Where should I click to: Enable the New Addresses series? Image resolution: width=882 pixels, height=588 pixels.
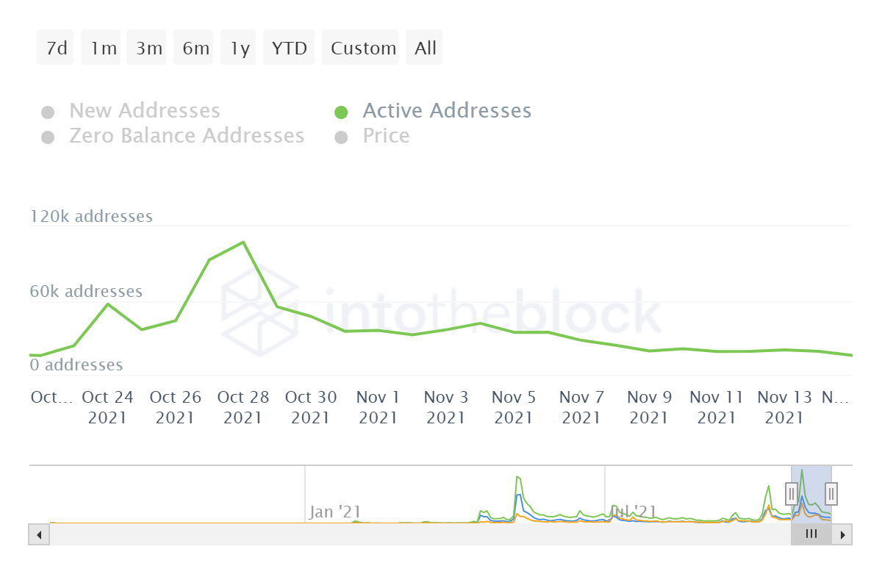pos(144,111)
